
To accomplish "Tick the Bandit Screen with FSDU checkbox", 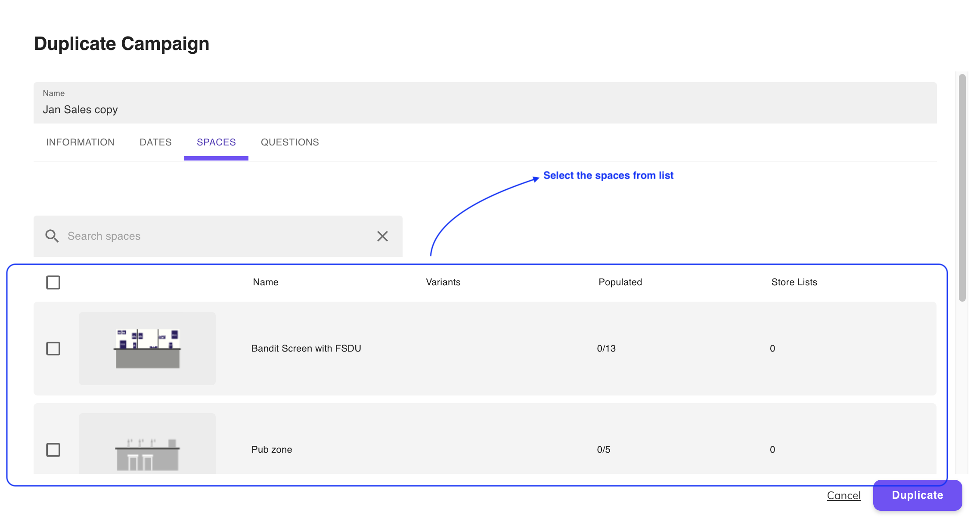I will pos(53,348).
